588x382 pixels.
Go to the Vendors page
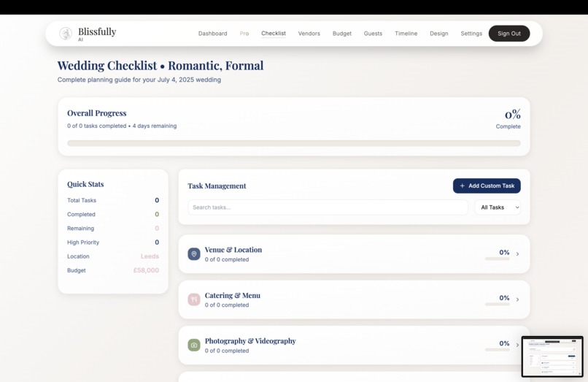(x=309, y=34)
